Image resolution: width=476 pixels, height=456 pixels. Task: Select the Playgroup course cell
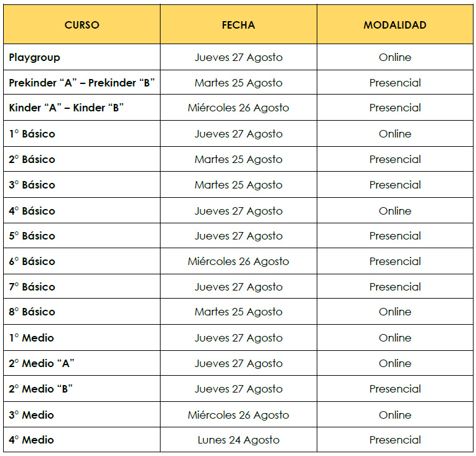[82, 57]
